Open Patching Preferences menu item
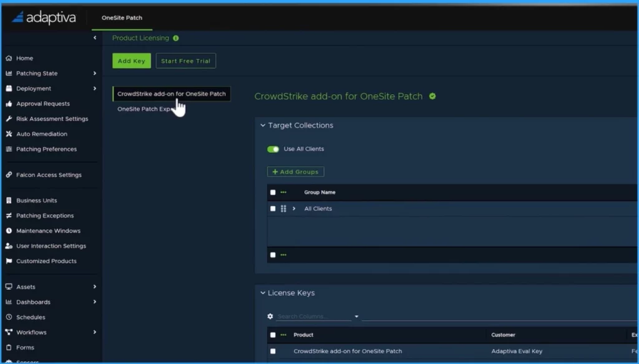This screenshot has width=639, height=364. click(x=46, y=149)
